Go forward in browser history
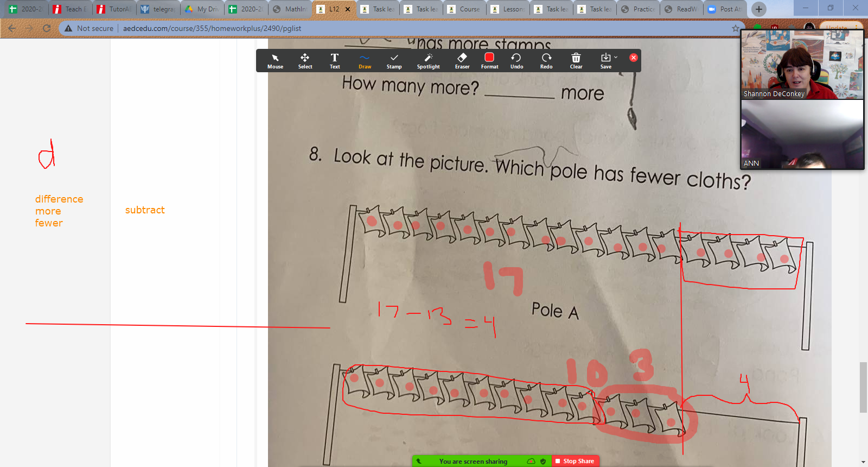 29,28
